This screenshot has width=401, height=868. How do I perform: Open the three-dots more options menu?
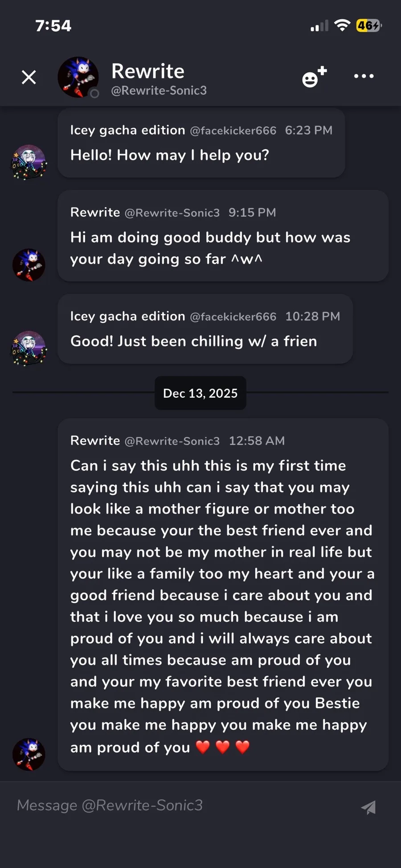(x=364, y=76)
